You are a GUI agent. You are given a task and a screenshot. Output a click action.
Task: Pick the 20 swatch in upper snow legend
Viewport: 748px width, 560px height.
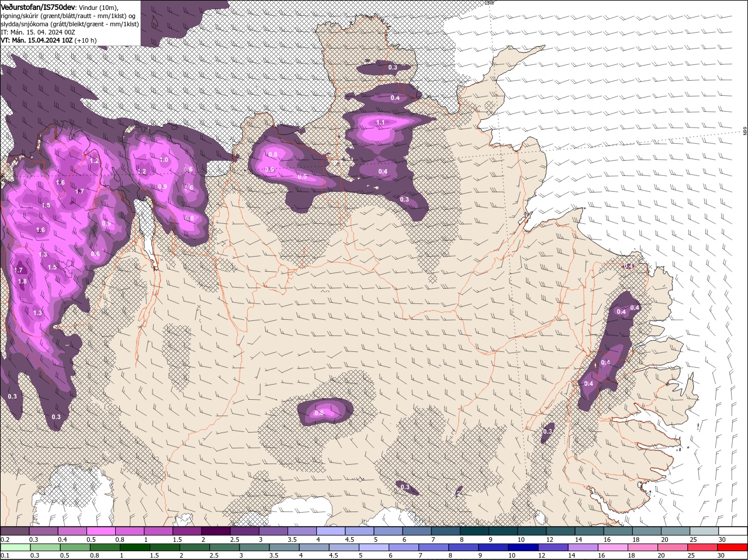coord(676,531)
